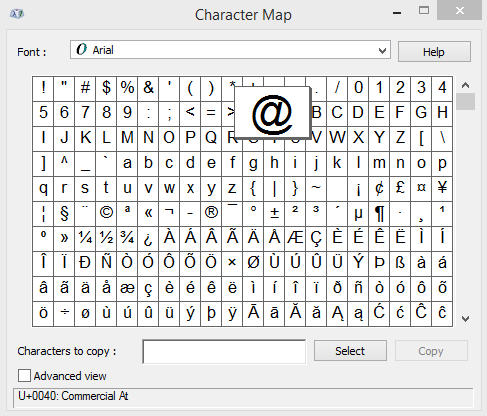Select the superscript two ² cell
The width and height of the screenshot is (487, 416).
(295, 213)
